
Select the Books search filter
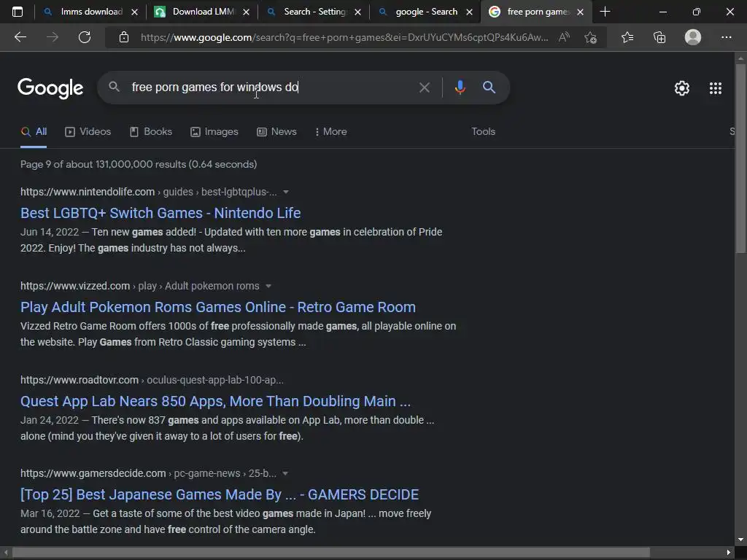click(151, 132)
